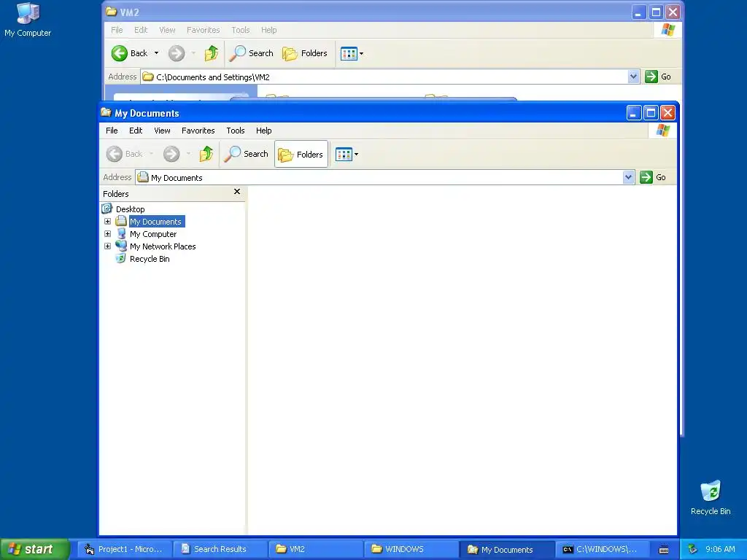This screenshot has width=747, height=560.
Task: Select Recycle Bin in the folder tree
Action: [150, 259]
